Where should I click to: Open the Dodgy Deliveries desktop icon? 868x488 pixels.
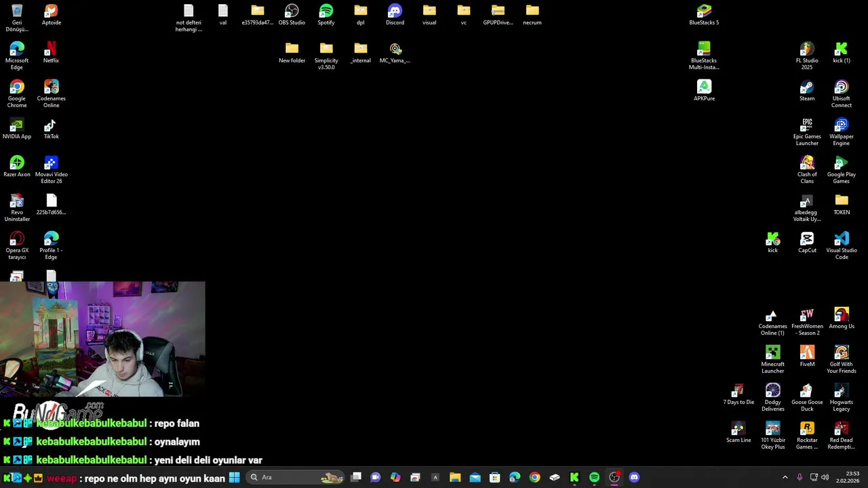[772, 398]
